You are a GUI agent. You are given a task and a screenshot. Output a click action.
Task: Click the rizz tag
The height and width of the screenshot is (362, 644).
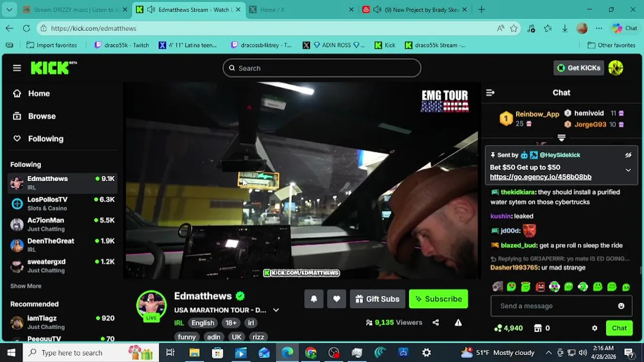[x=258, y=337]
